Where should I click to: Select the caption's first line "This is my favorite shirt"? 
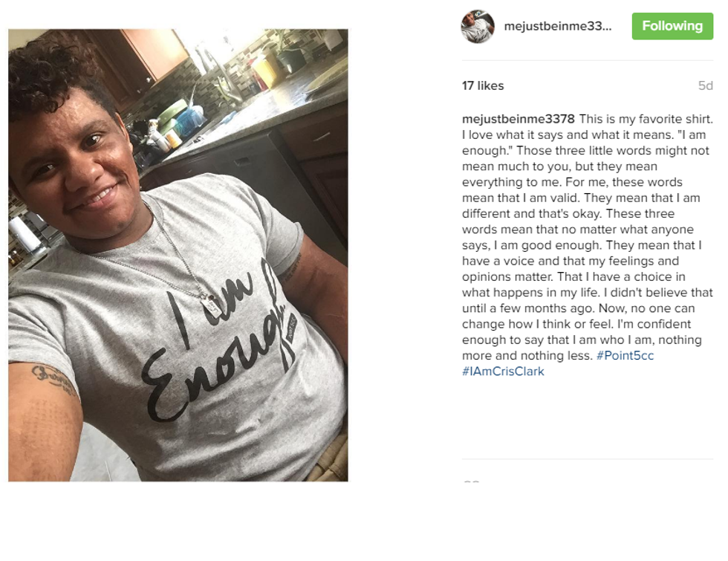pos(645,119)
